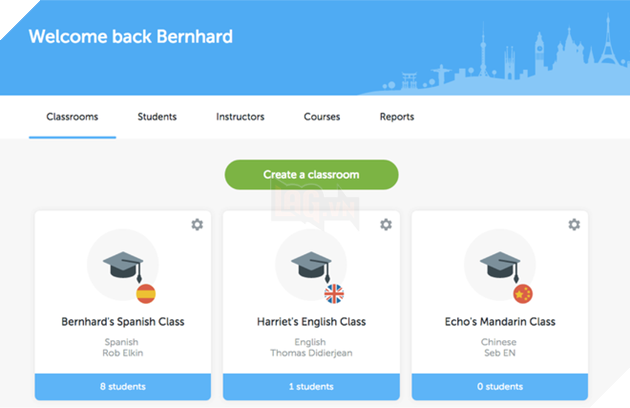Click the 1 students bar
Image resolution: width=630 pixels, height=408 pixels.
[x=311, y=386]
